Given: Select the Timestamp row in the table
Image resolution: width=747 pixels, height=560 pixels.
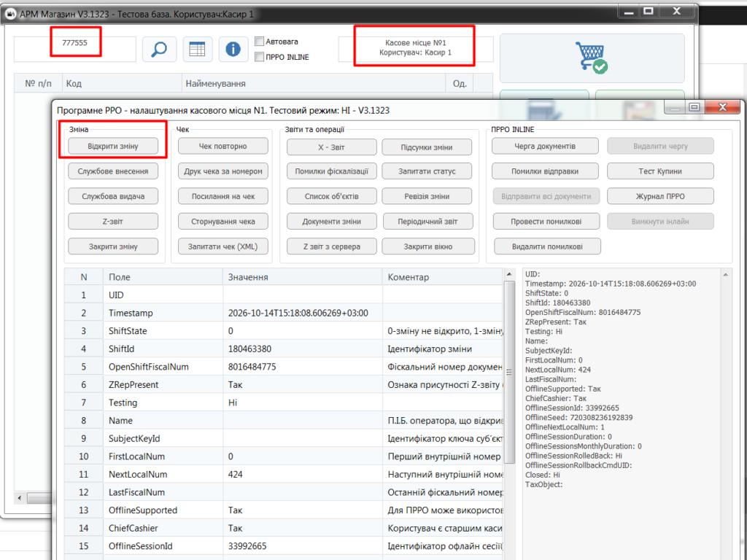Looking at the screenshot, I should coord(284,313).
